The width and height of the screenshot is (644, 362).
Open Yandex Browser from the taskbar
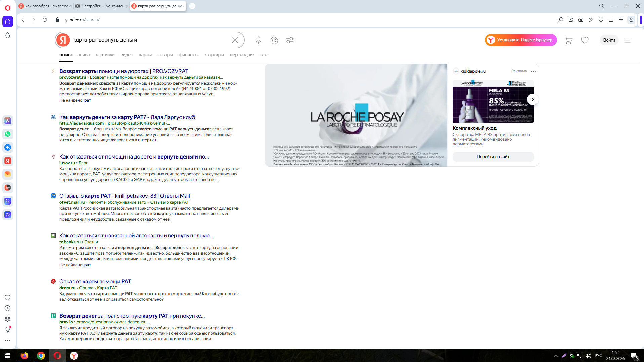74,356
